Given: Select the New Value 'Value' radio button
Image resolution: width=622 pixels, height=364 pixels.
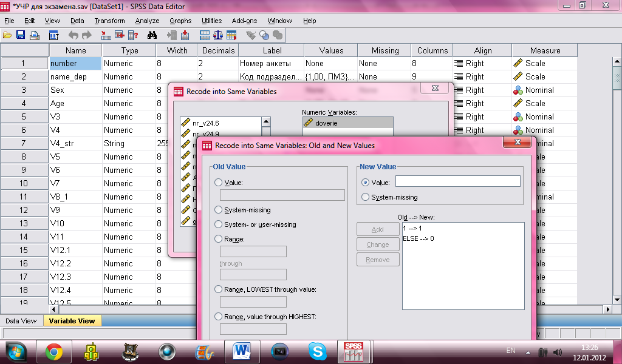Looking at the screenshot, I should (x=365, y=183).
